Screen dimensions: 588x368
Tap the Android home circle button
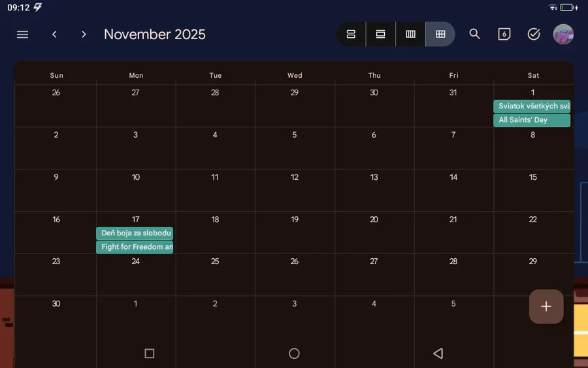pos(294,354)
